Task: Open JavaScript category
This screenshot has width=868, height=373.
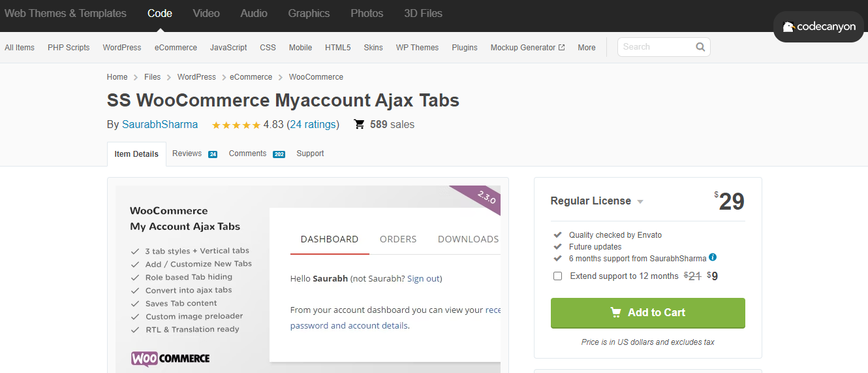Action: (228, 48)
